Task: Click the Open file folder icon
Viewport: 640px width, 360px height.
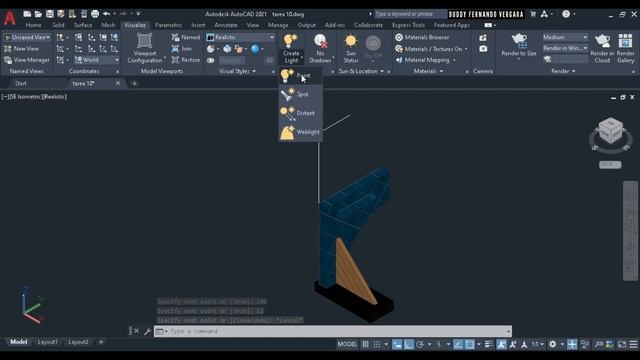Action: point(38,14)
